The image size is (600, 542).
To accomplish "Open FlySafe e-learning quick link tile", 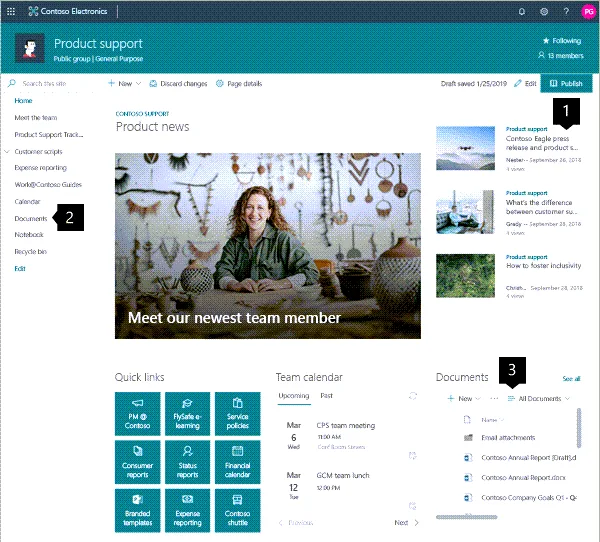I will 188,414.
